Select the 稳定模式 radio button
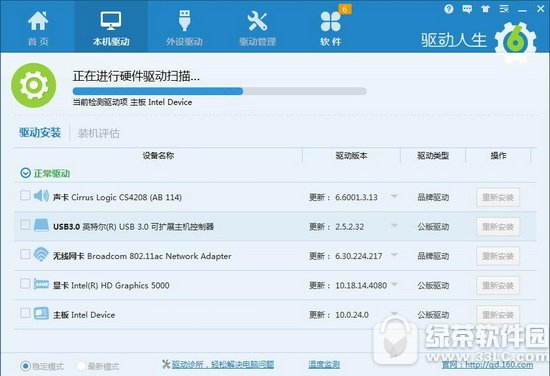 pyautogui.click(x=26, y=366)
